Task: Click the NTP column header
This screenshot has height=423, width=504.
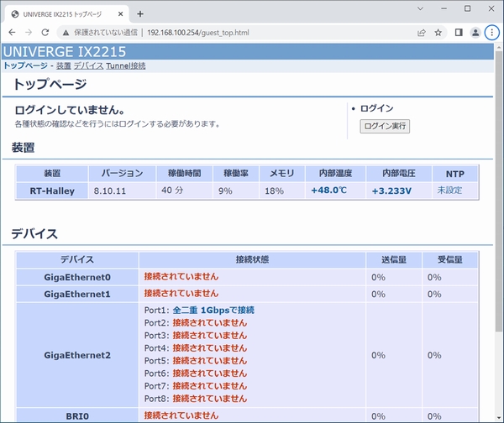Action: 454,174
